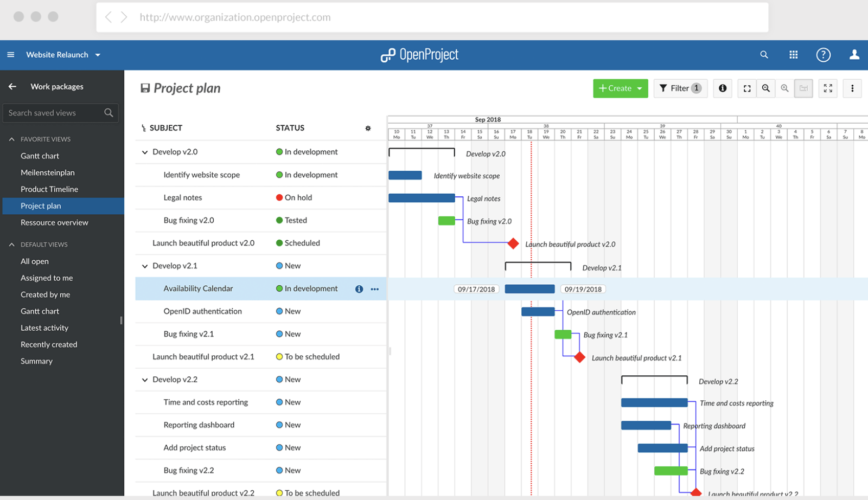Click the Filter button
This screenshot has height=500, width=868.
tap(680, 88)
